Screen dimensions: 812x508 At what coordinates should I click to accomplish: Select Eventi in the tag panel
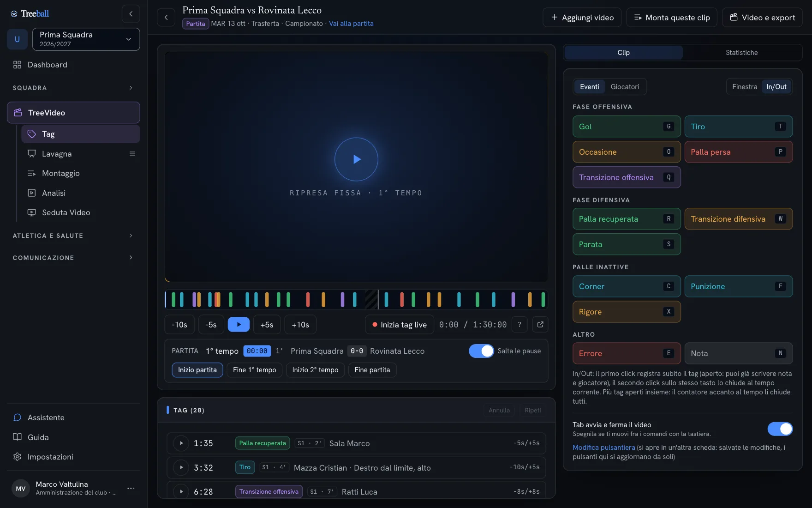[590, 87]
